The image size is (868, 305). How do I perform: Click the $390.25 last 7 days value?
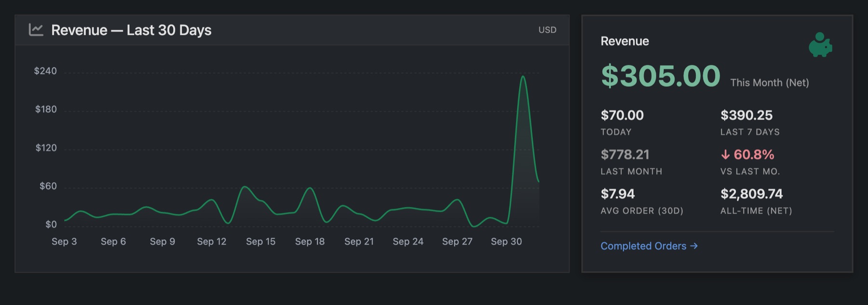tap(746, 115)
